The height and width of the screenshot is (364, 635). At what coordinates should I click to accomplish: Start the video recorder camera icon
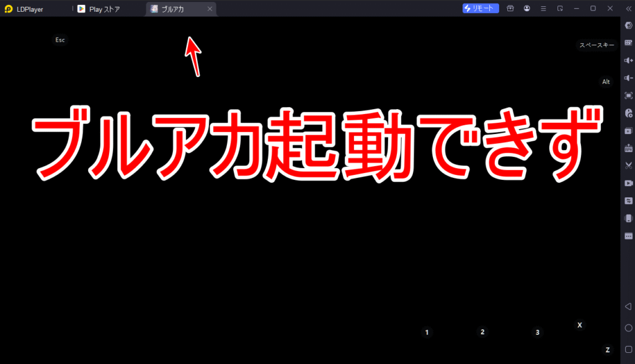pos(629,183)
